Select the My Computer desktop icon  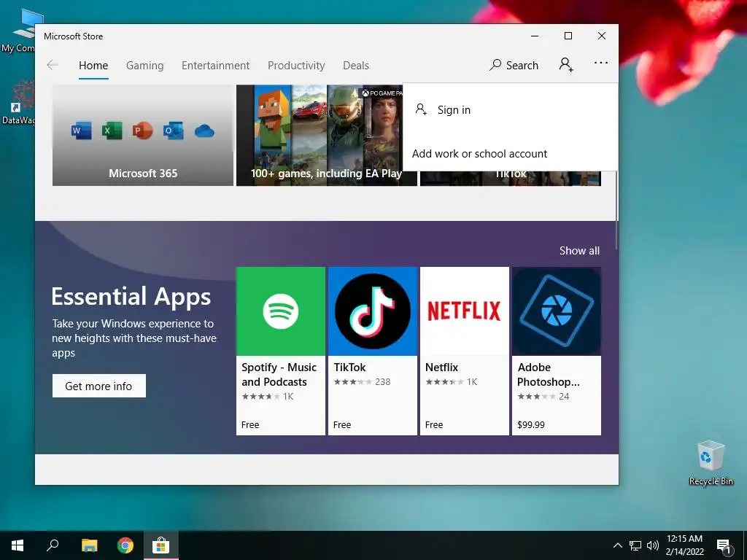pos(18,31)
